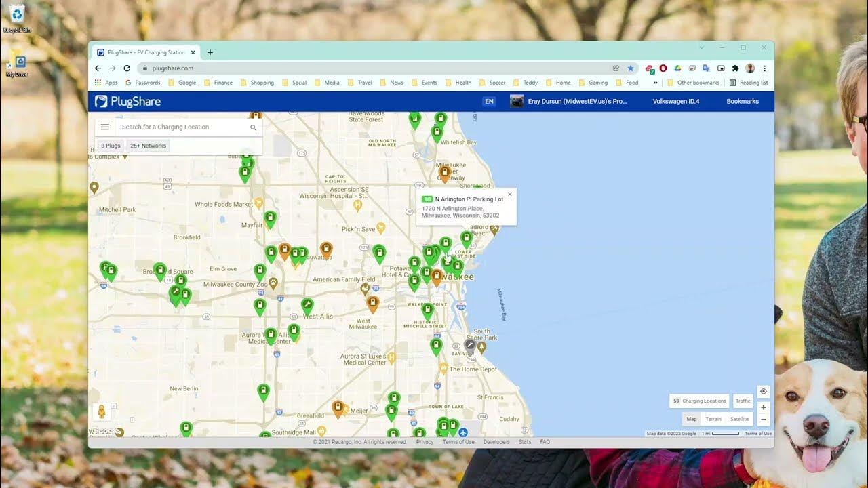868x488 pixels.
Task: Click the Privacy footer link
Action: pos(425,442)
